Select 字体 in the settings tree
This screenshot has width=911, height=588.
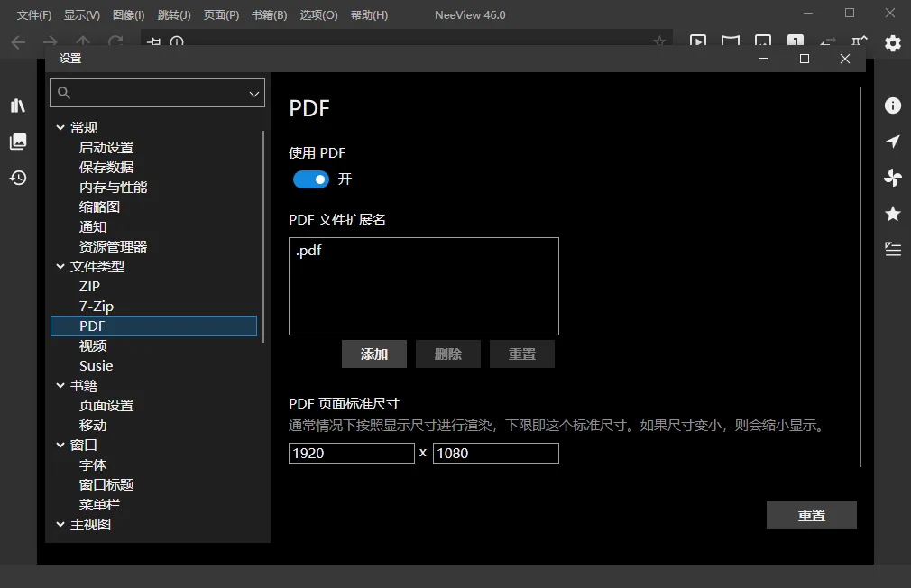coord(93,464)
